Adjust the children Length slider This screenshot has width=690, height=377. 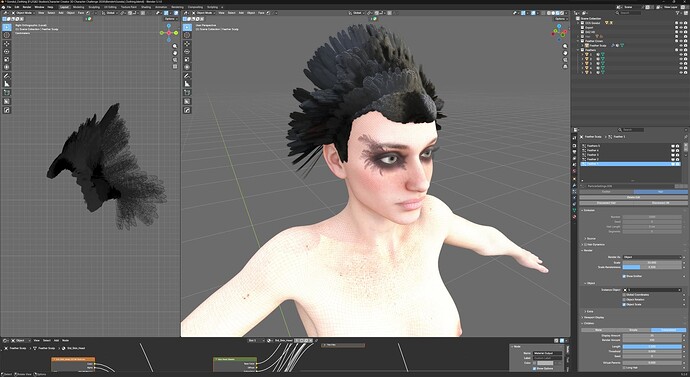(x=652, y=347)
